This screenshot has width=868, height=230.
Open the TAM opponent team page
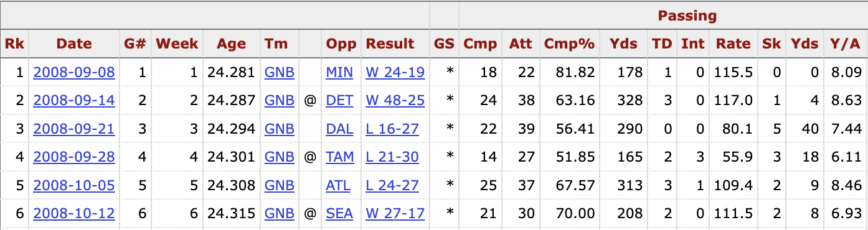[340, 157]
